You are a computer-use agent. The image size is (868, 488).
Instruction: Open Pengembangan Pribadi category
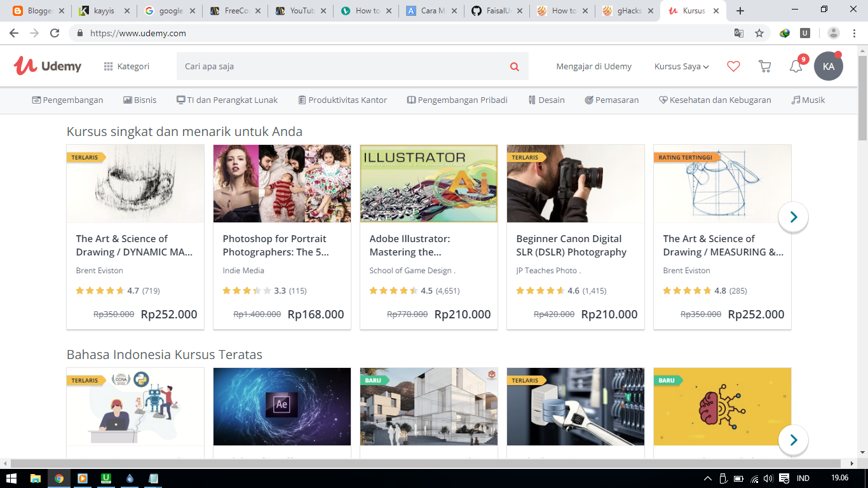(458, 100)
